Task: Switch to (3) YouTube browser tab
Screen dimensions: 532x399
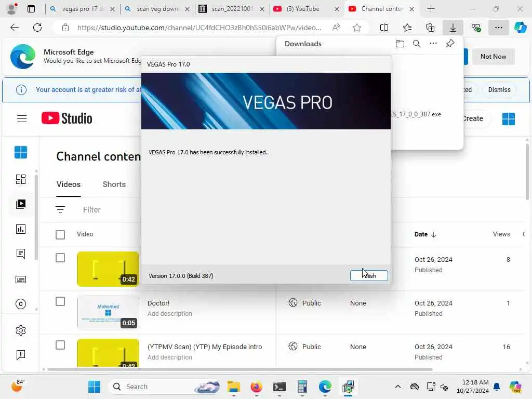Action: coord(303,9)
